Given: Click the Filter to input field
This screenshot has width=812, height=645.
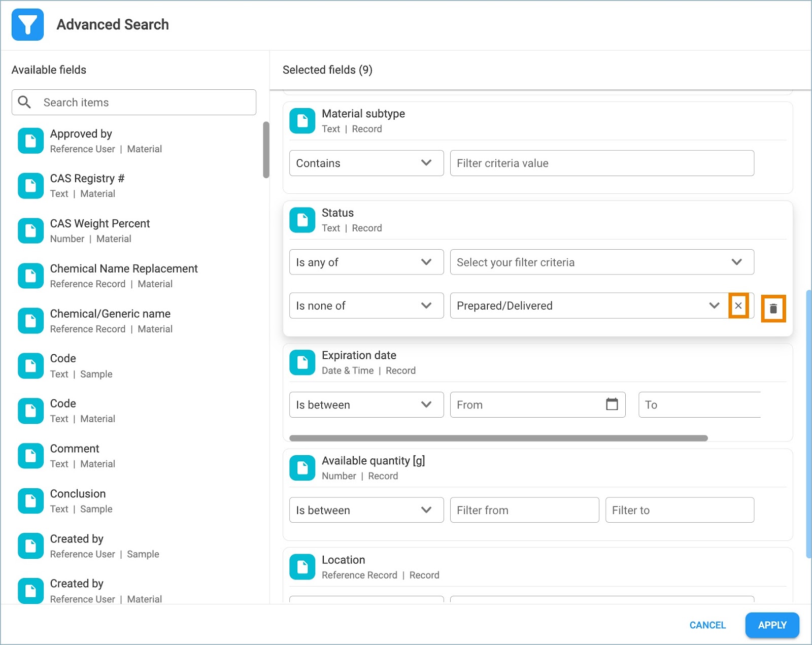Looking at the screenshot, I should 680,510.
